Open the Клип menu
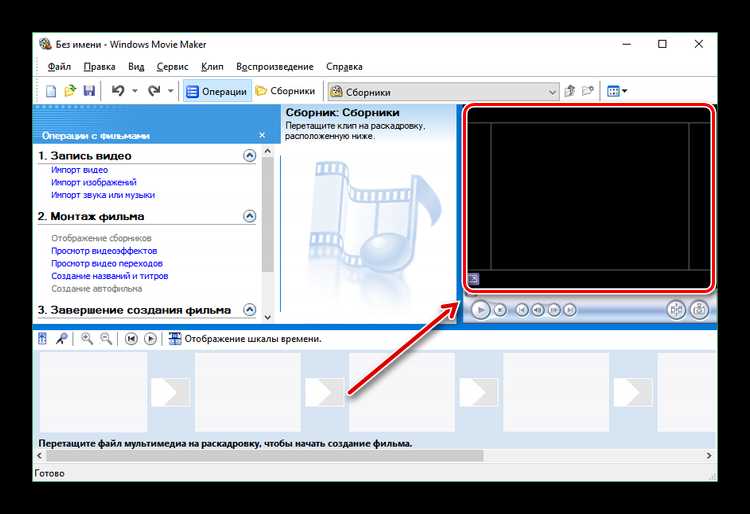750x514 pixels. pyautogui.click(x=212, y=67)
